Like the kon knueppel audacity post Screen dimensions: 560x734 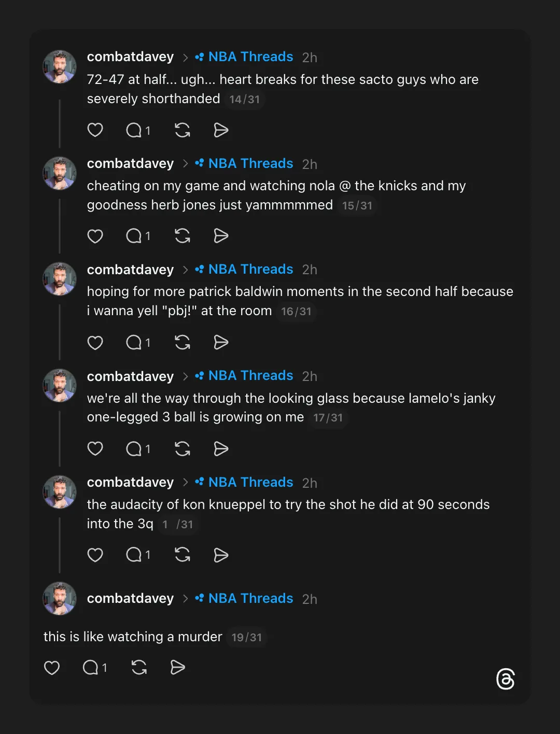coord(95,555)
